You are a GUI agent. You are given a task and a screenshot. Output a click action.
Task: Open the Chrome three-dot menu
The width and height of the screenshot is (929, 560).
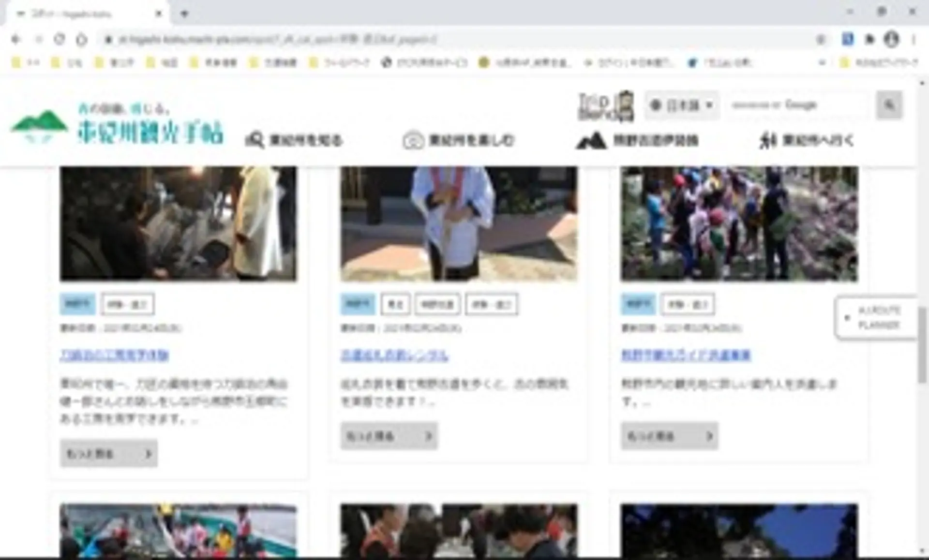[914, 39]
